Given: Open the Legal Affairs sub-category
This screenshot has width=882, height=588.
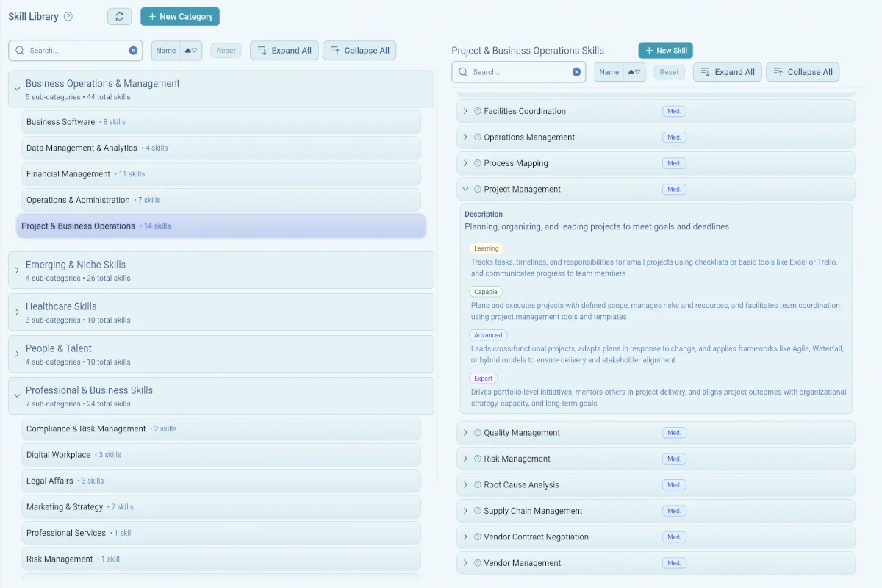Looking at the screenshot, I should tap(221, 481).
